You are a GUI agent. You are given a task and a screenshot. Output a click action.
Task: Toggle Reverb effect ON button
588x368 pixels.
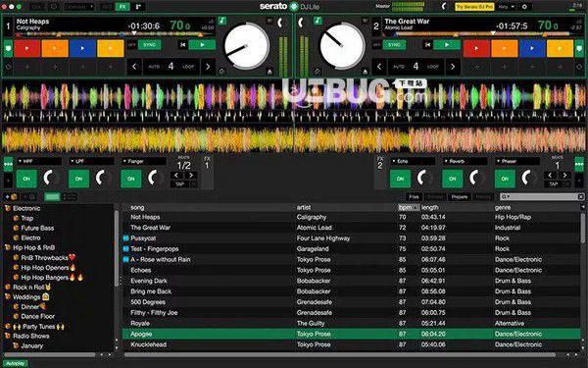(x=453, y=179)
